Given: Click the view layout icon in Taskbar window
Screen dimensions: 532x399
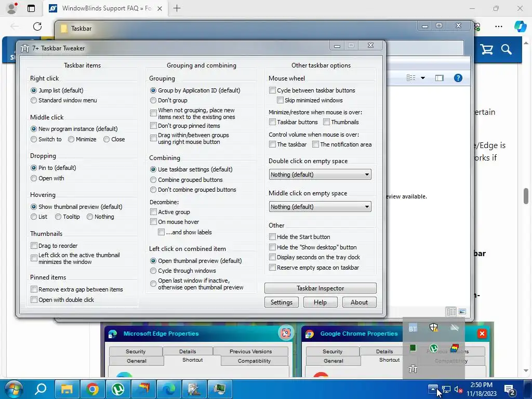Looking at the screenshot, I should coord(411,78).
